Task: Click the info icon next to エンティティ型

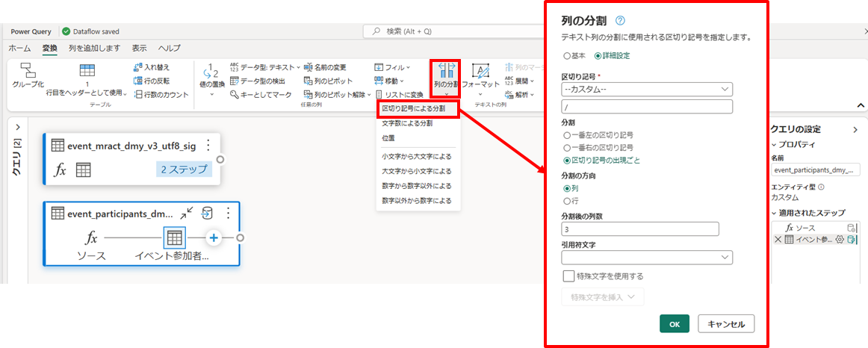Action: 820,187
